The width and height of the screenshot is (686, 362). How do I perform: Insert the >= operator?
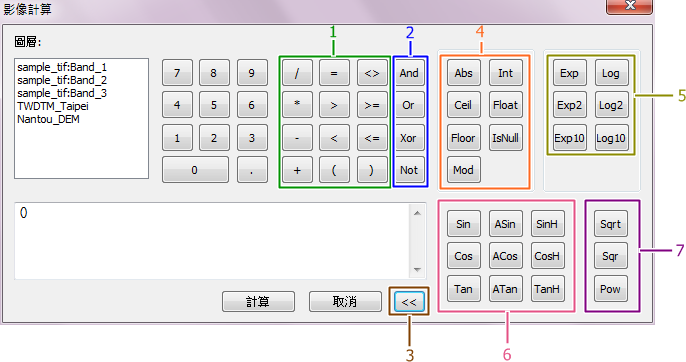(x=372, y=105)
